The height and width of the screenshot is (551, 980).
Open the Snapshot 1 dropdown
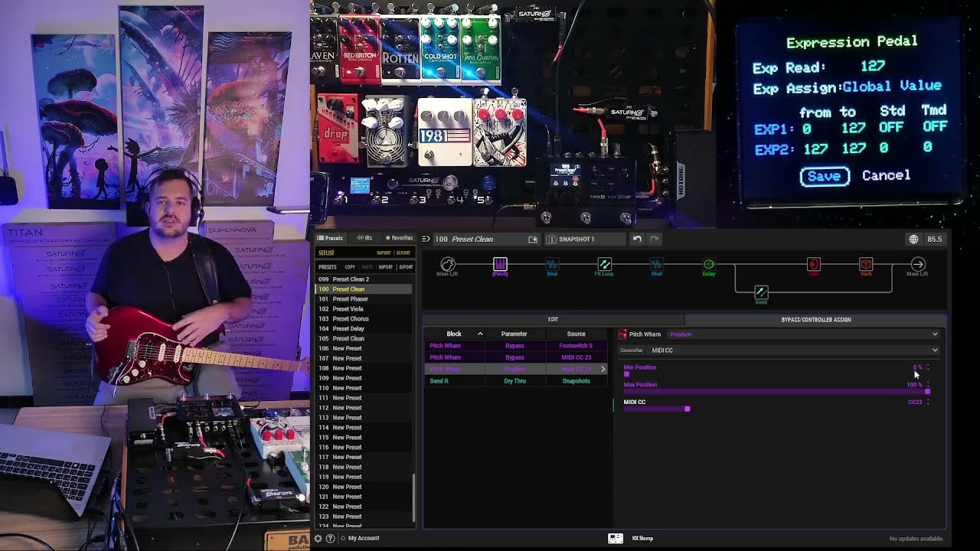point(586,240)
